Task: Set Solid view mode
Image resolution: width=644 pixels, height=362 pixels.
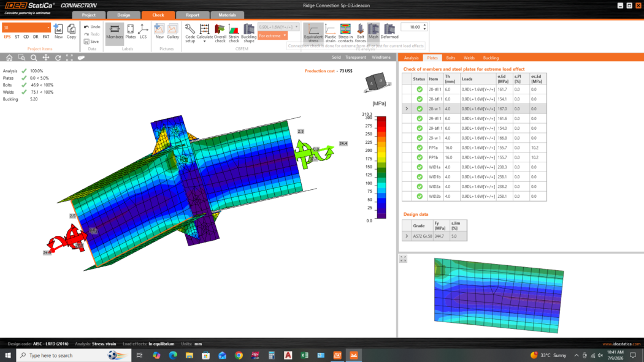Action: coord(336,58)
